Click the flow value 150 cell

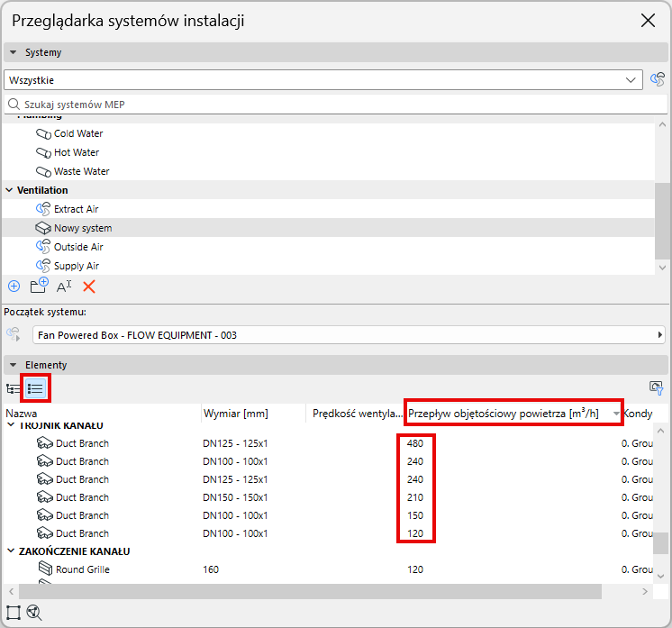click(x=415, y=515)
